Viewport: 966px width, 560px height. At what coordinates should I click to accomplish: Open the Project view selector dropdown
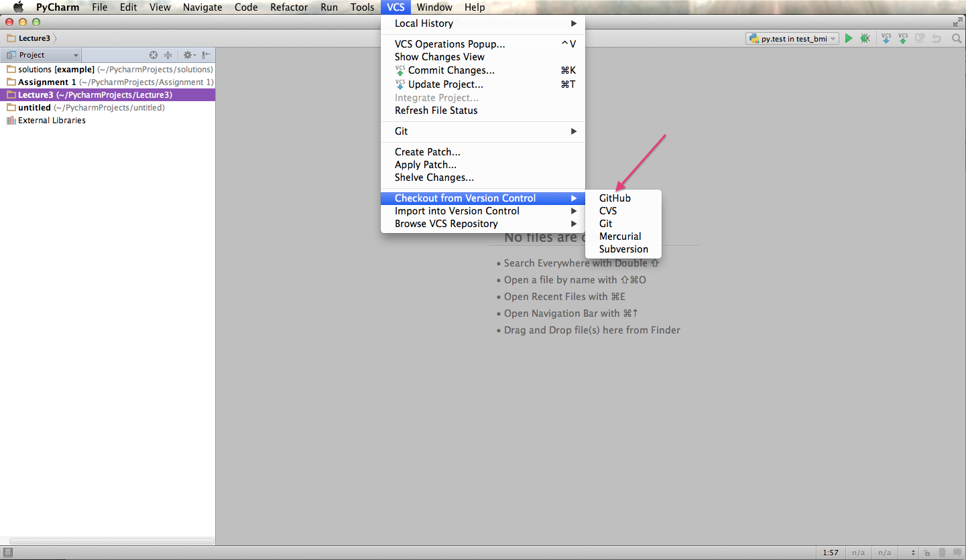(x=41, y=55)
